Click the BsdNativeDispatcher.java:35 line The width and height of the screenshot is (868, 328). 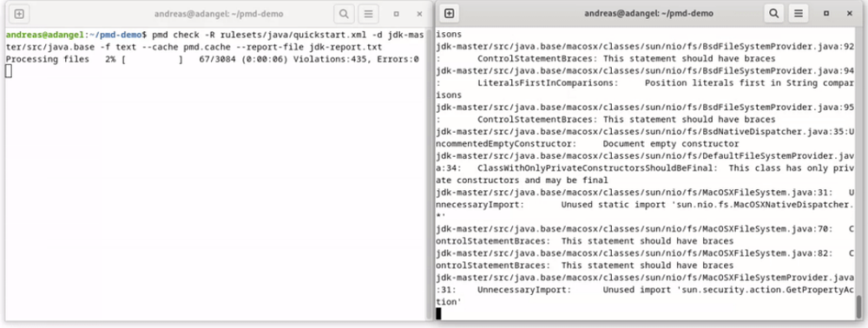coord(645,132)
